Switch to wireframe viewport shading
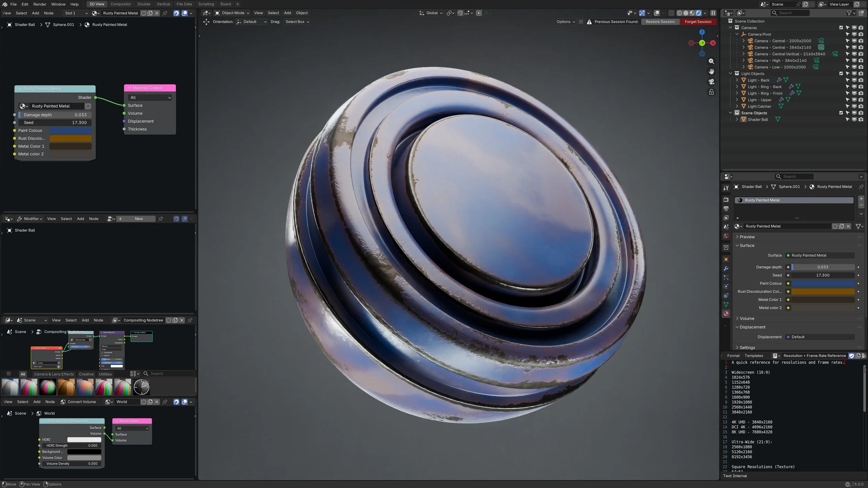 click(x=679, y=13)
